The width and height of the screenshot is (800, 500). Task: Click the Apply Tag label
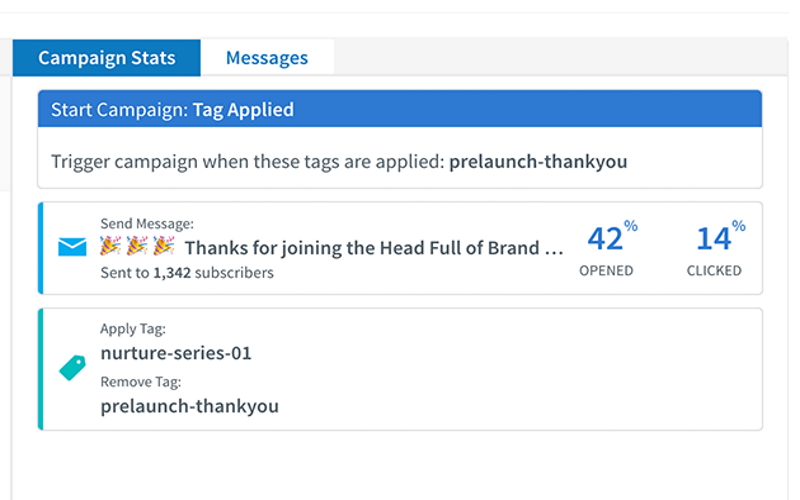click(x=133, y=329)
